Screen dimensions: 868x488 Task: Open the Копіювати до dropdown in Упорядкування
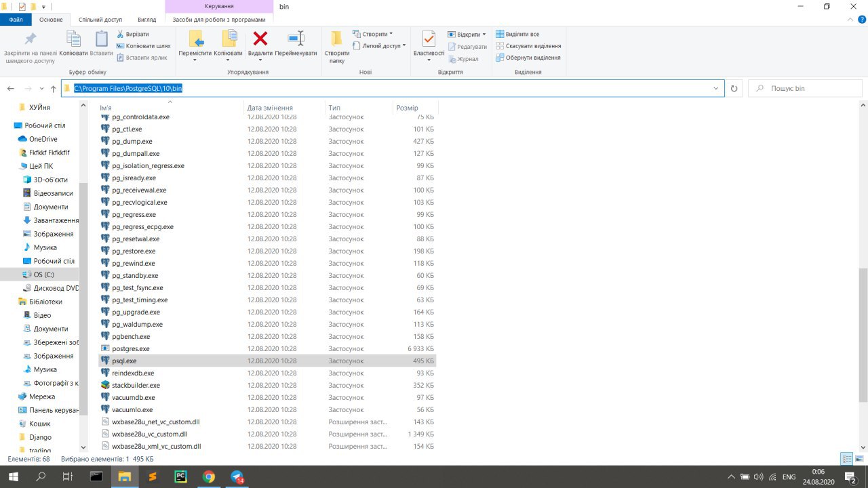tap(229, 60)
